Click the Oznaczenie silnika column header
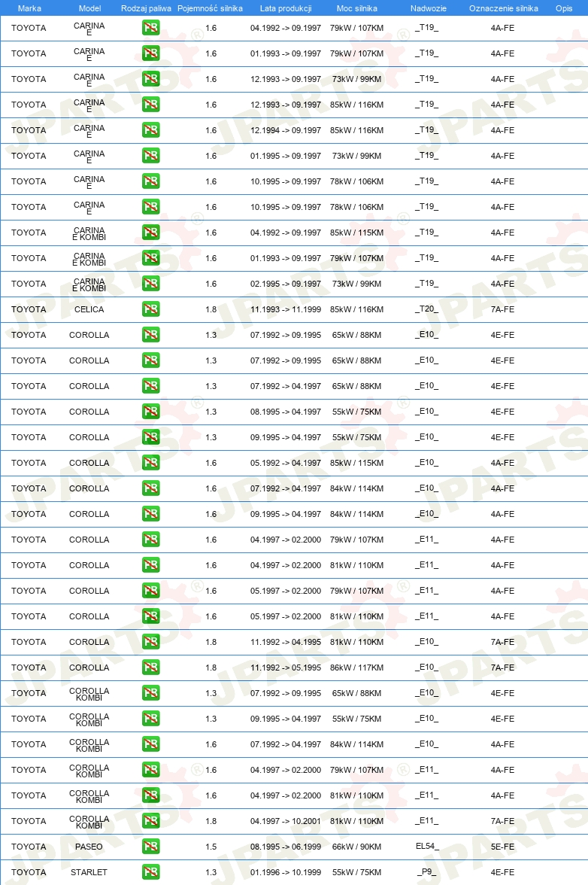Screen dimensions: 588x885 tap(504, 8)
